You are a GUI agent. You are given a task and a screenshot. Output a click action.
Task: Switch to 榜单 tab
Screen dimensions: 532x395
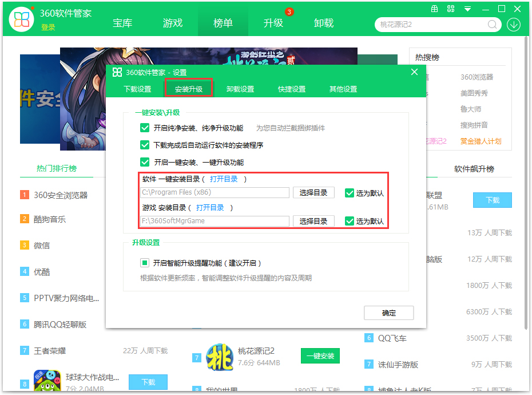[x=223, y=23]
